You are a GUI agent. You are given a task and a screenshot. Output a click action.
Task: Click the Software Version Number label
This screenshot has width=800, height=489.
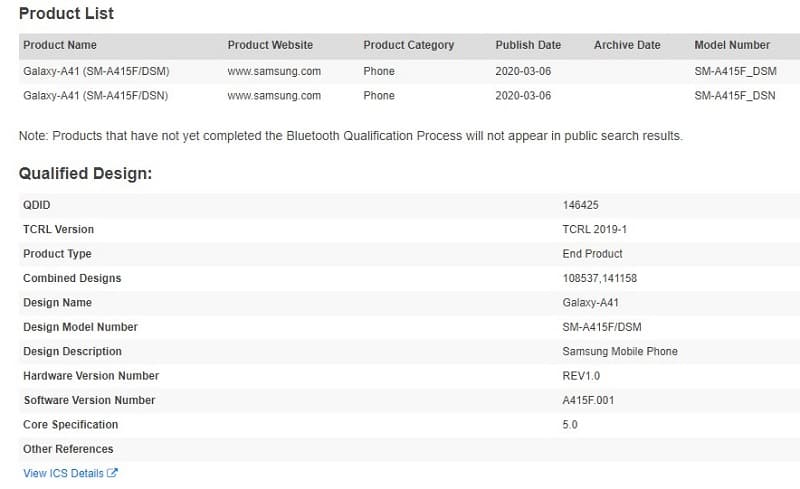(89, 400)
